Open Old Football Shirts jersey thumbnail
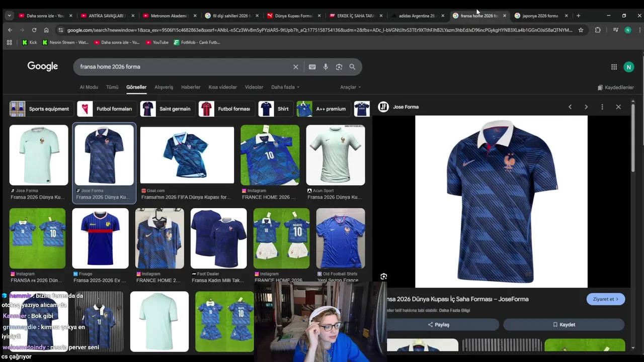This screenshot has height=362, width=644. point(341,238)
